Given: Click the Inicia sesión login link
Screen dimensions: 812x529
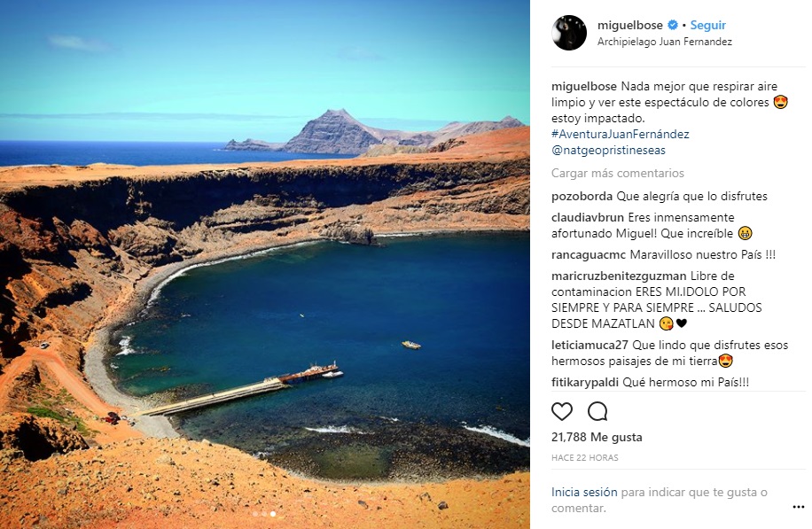Looking at the screenshot, I should click(584, 493).
